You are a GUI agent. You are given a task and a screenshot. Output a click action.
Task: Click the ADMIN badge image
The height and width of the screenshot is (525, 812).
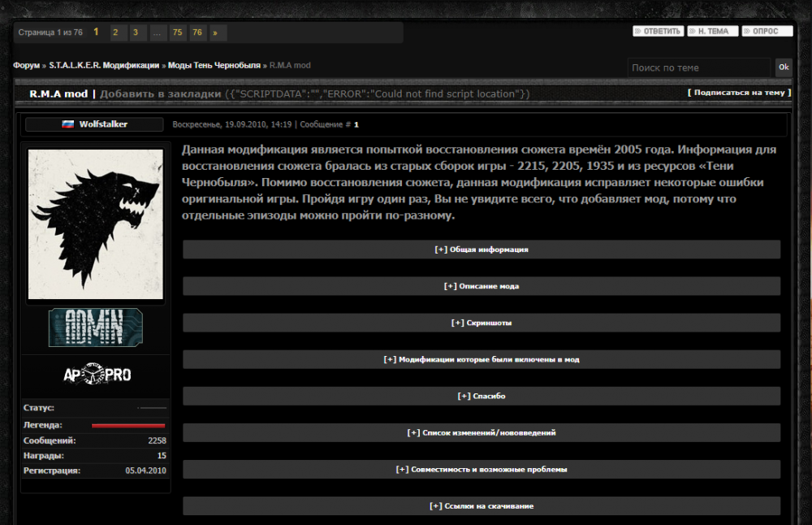pyautogui.click(x=95, y=328)
